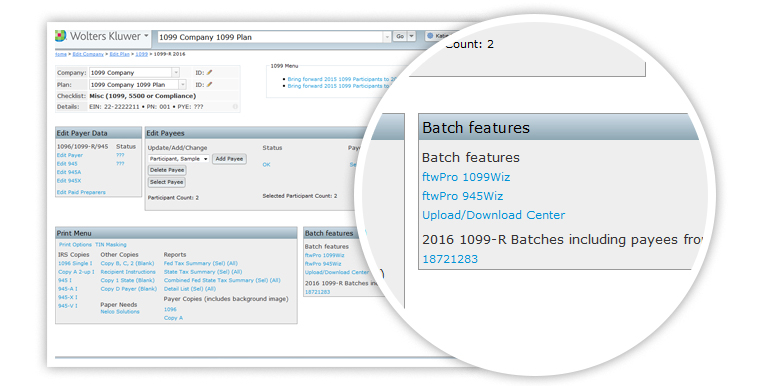Click first Bring forward 2015 1099 Participants link
This screenshot has height=386, width=768.
coord(342,79)
